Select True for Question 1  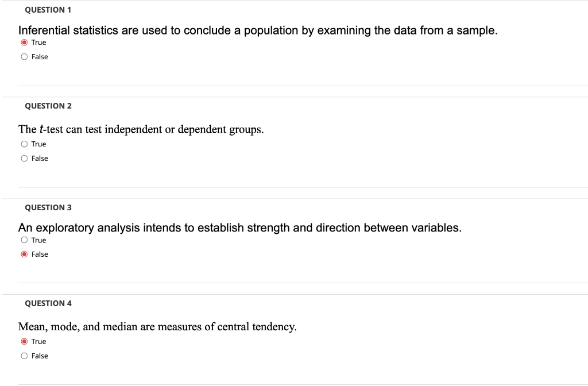coord(25,42)
